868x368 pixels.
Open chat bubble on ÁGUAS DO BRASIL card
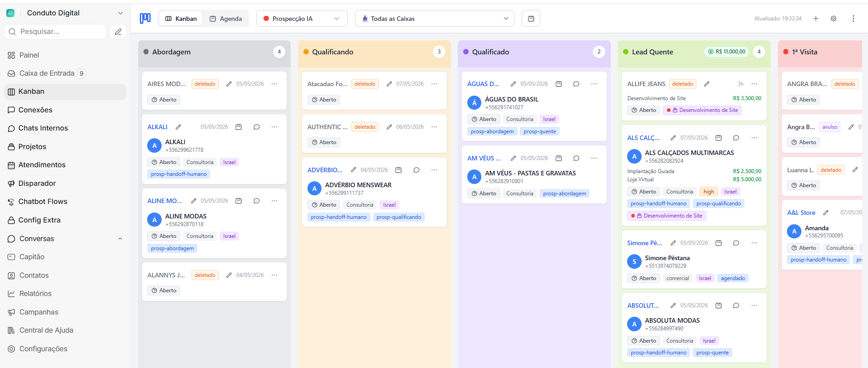[576, 84]
